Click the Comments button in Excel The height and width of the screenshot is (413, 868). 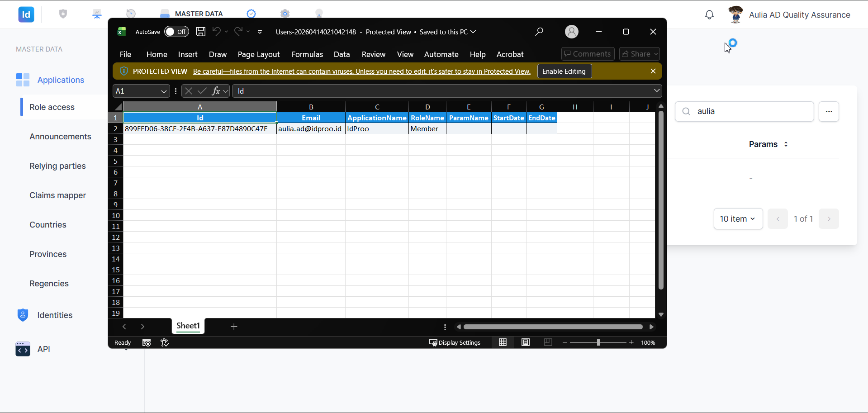[x=588, y=54]
